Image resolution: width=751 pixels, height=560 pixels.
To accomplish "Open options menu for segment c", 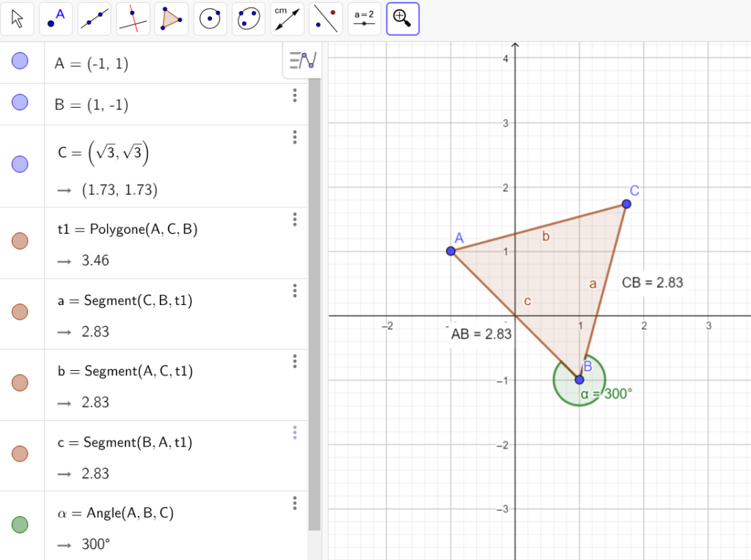I will click(294, 432).
